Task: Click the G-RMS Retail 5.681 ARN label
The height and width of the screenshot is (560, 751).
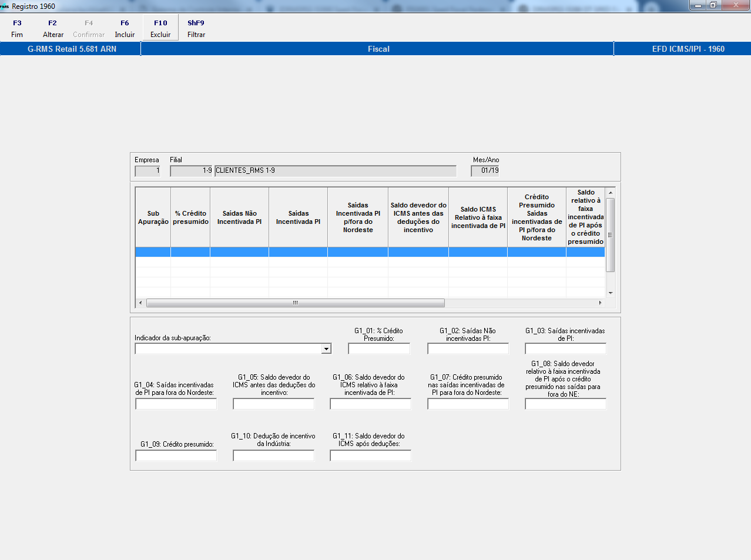Action: click(x=72, y=49)
